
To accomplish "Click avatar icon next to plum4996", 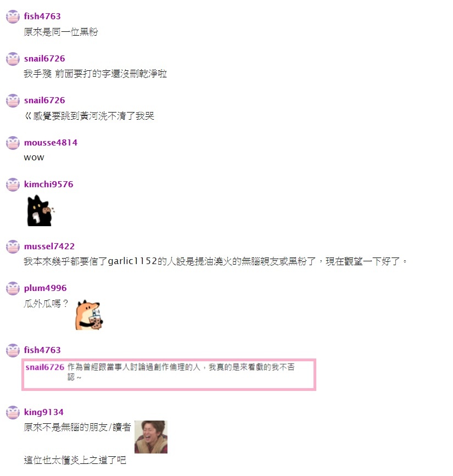I will tap(13, 288).
